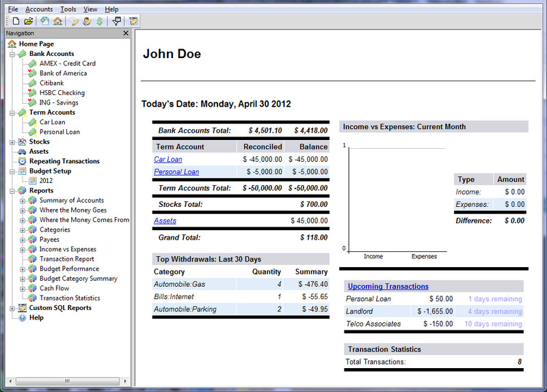This screenshot has width=547, height=392.
Task: Open the Upcoming Transactions link
Action: click(x=388, y=286)
